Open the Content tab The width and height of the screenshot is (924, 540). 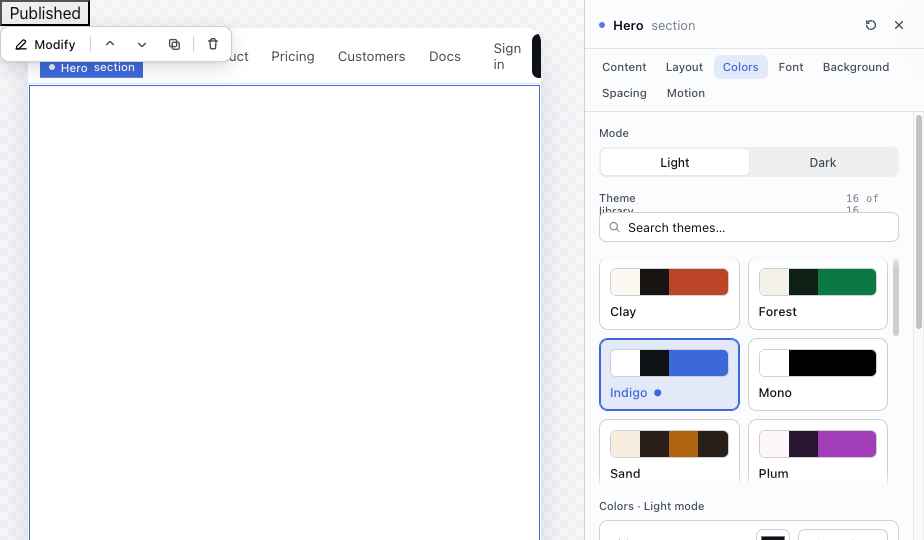click(x=624, y=67)
